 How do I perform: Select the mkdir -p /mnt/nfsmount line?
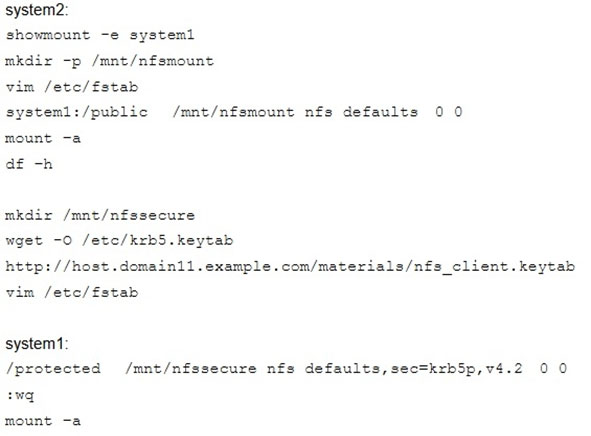click(x=109, y=61)
